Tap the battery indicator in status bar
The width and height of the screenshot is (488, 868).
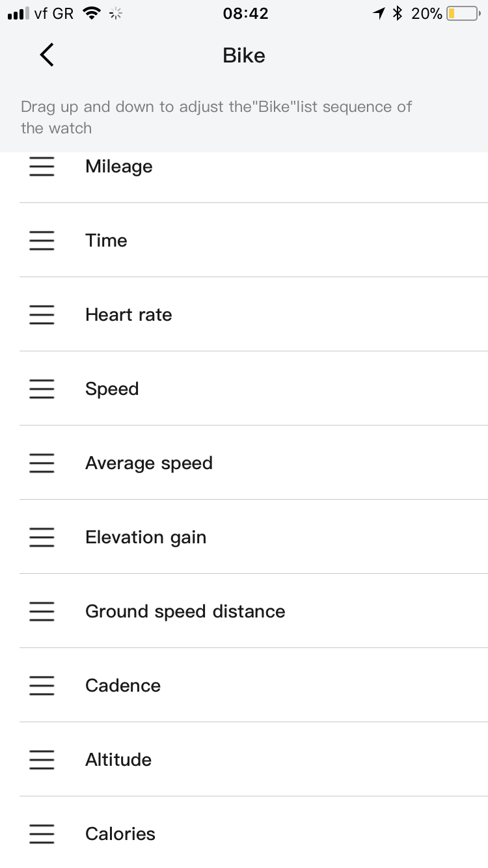(x=463, y=14)
